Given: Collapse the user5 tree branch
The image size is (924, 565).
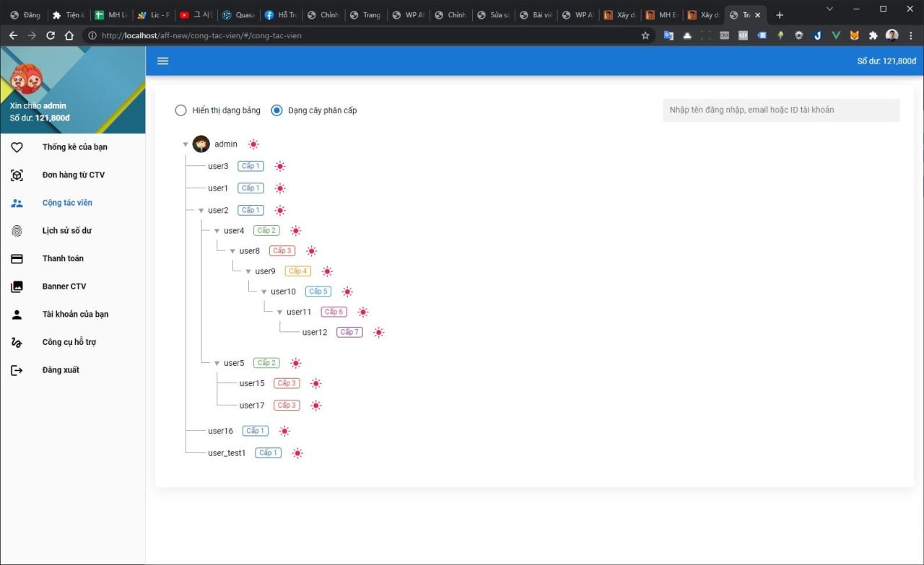Looking at the screenshot, I should point(217,363).
